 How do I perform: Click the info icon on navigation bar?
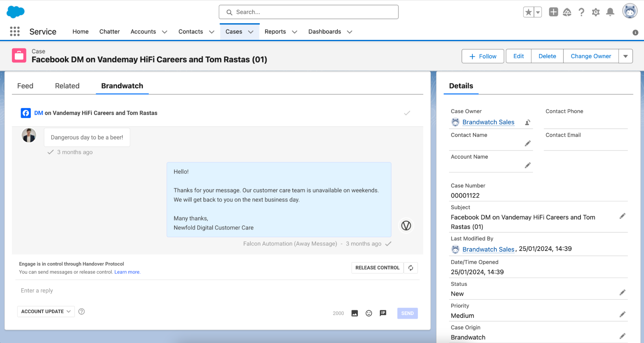coord(635,32)
